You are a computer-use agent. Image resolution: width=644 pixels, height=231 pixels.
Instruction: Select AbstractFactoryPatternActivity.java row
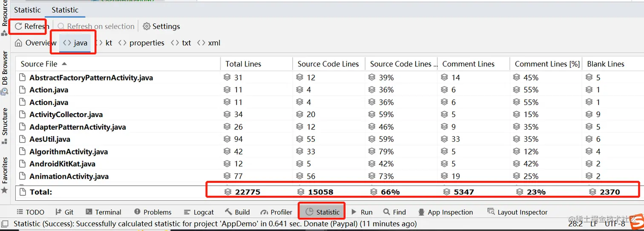[330, 77]
